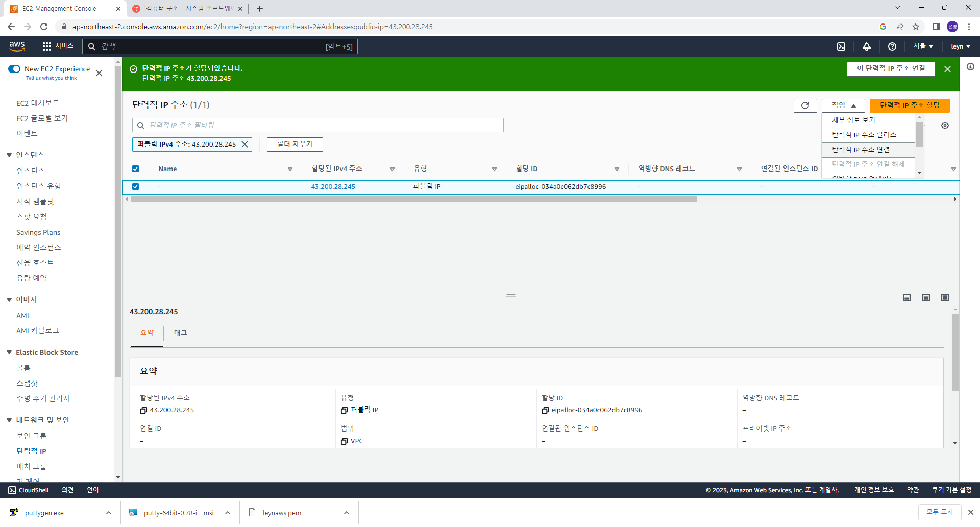Open options for puttygen.exe download
Image resolution: width=980 pixels, height=527 pixels.
[109, 513]
